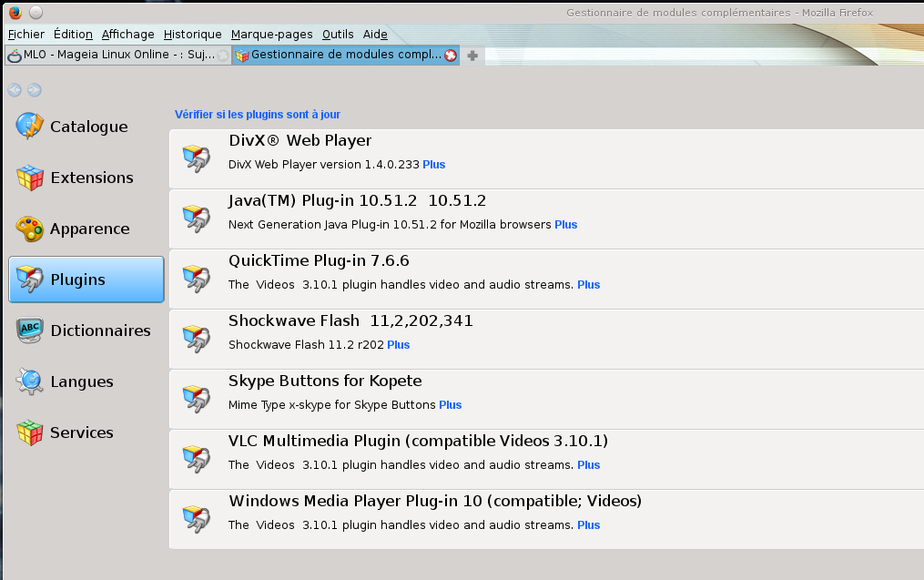The width and height of the screenshot is (924, 580).
Task: Click the Shockwave Flash plugin icon
Action: coord(197,339)
